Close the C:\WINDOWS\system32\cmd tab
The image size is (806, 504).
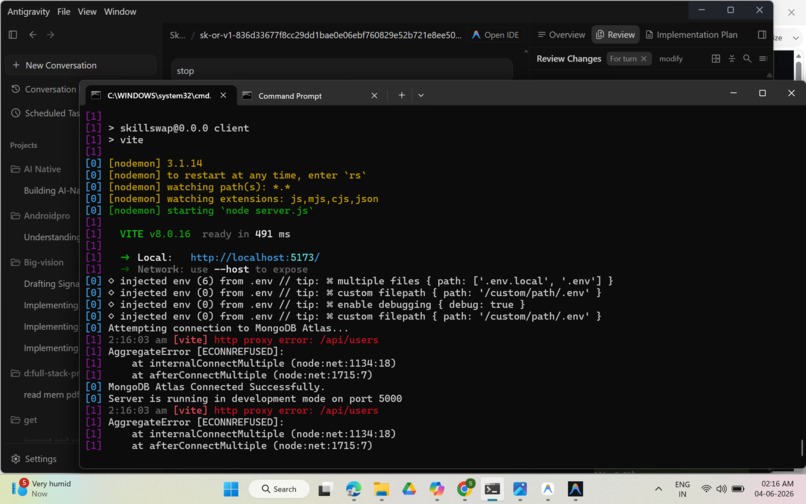[x=223, y=95]
